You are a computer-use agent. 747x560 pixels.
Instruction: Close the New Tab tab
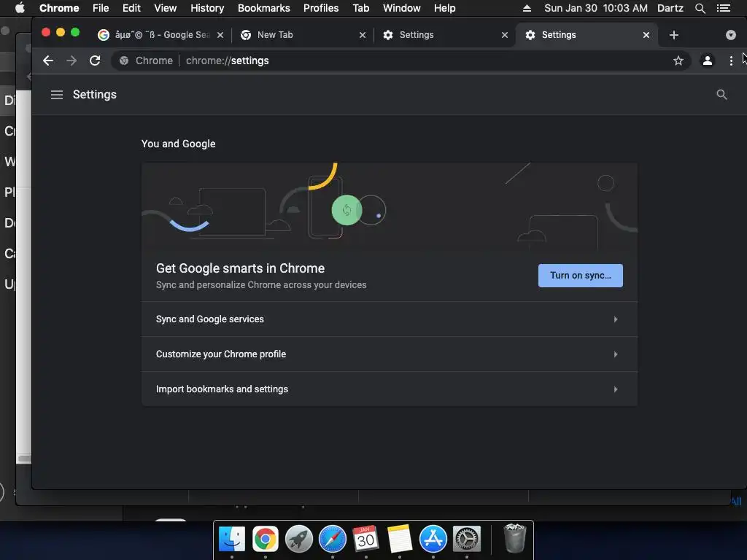[x=363, y=35]
